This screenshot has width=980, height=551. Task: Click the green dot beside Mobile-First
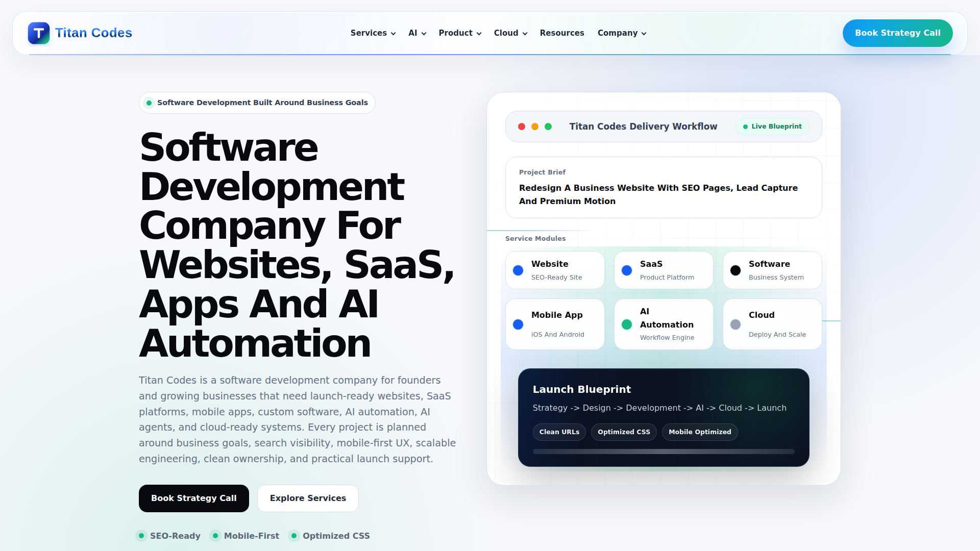(x=215, y=536)
